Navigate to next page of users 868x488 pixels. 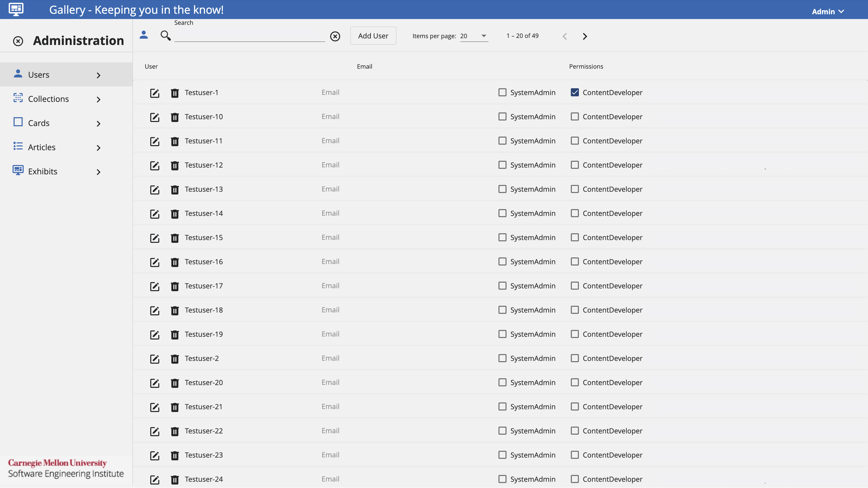585,36
